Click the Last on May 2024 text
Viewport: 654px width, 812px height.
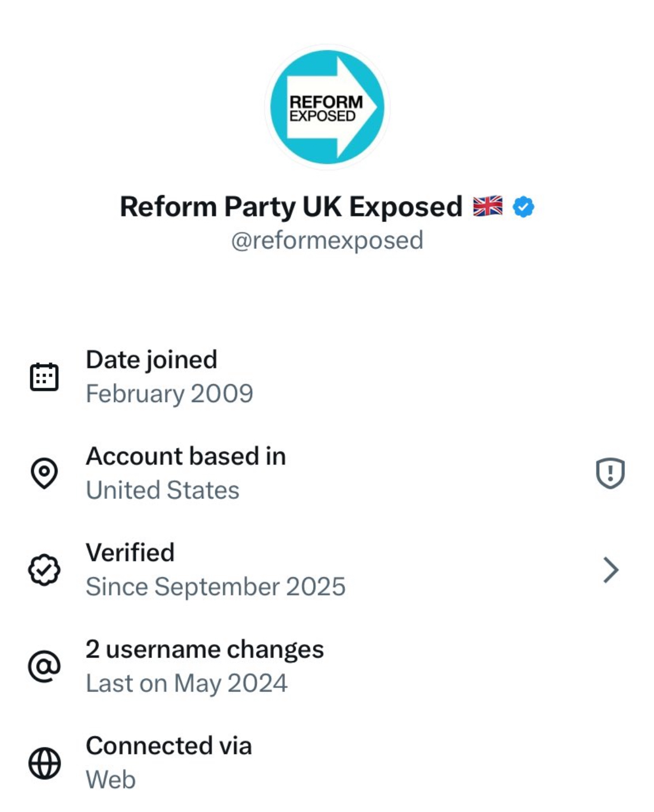[x=187, y=683]
